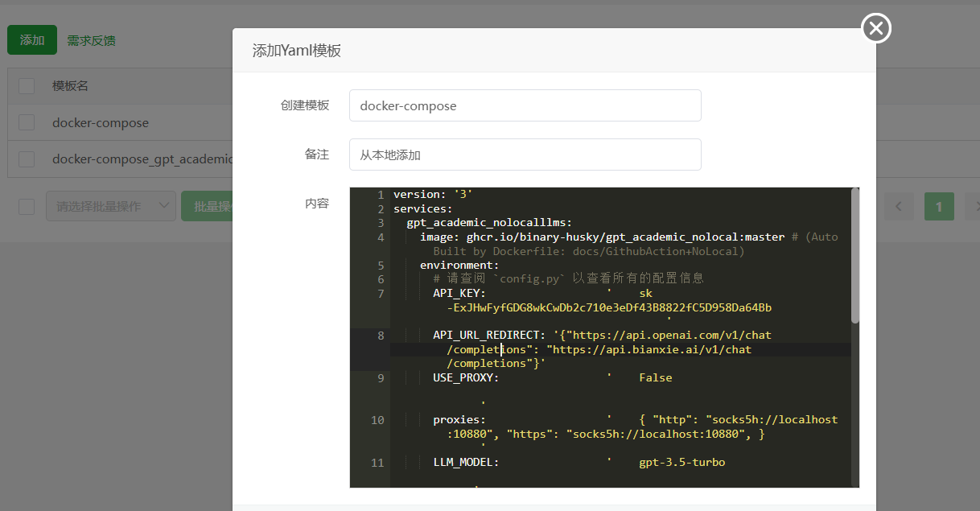Expand the 请选择批量操作 dropdown
This screenshot has width=980, height=511.
point(110,207)
